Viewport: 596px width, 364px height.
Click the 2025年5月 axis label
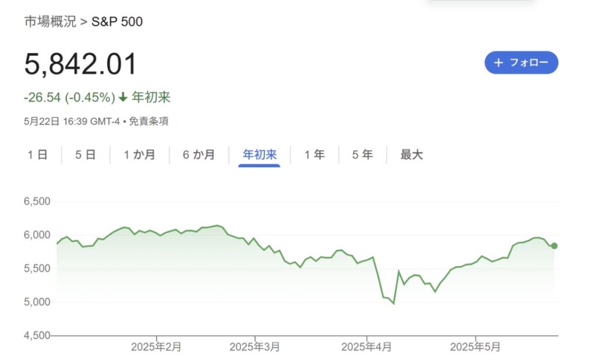pyautogui.click(x=475, y=347)
